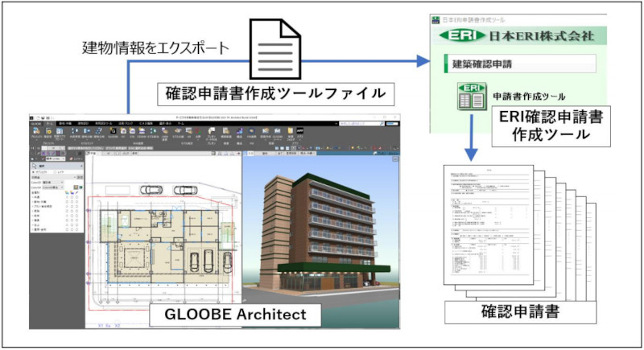Open the チーム ribbon tab
644x350 pixels.
click(181, 123)
